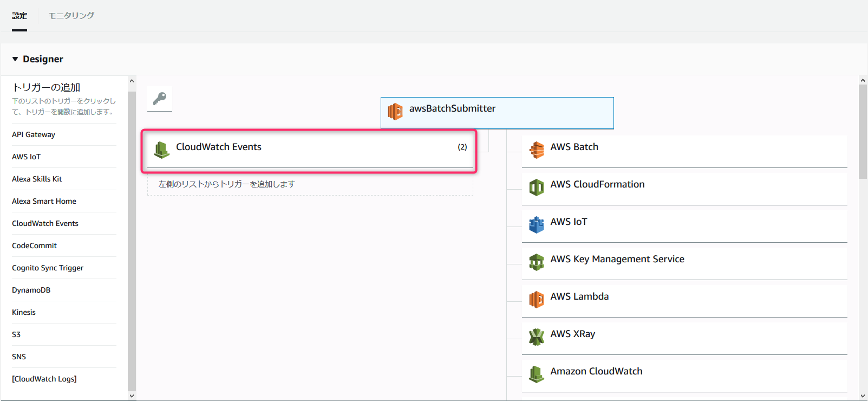Select the AWS XRay resource row
The width and height of the screenshot is (868, 401).
684,338
